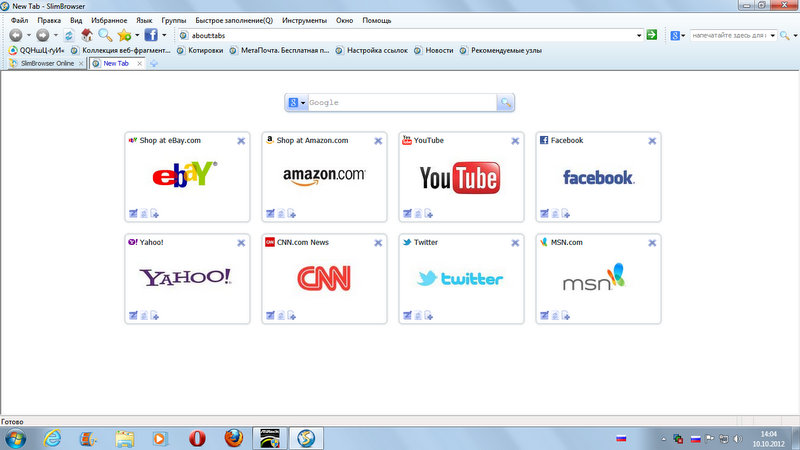Remove the eBay tile with its X
Viewport: 800px width, 450px height.
pos(241,141)
